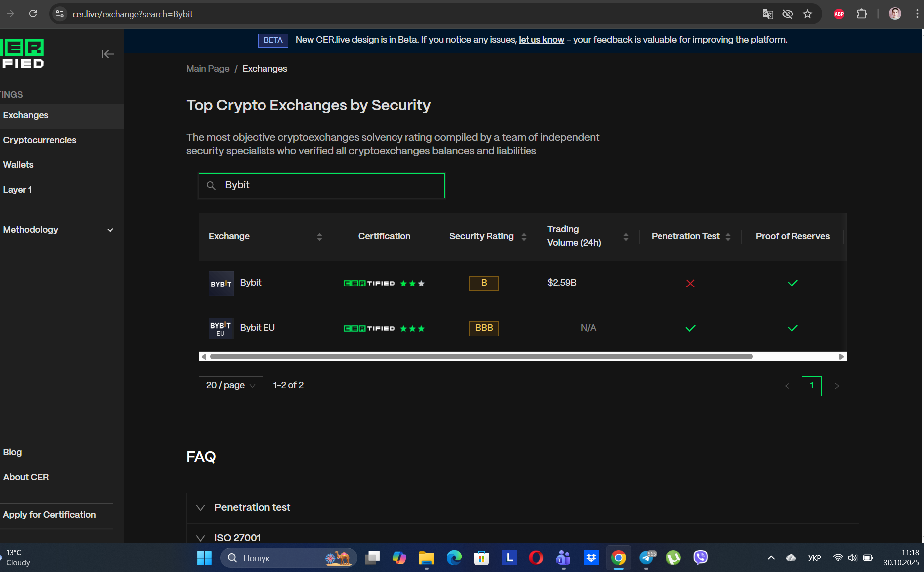Viewport: 924px width, 572px height.
Task: Open the browser translate page icon
Action: (768, 14)
